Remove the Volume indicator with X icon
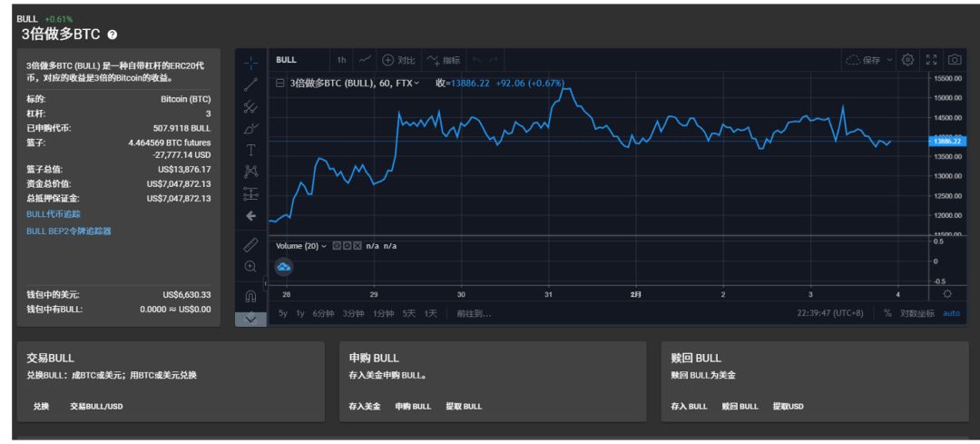Screen dimensions: 980x444 (x=358, y=246)
